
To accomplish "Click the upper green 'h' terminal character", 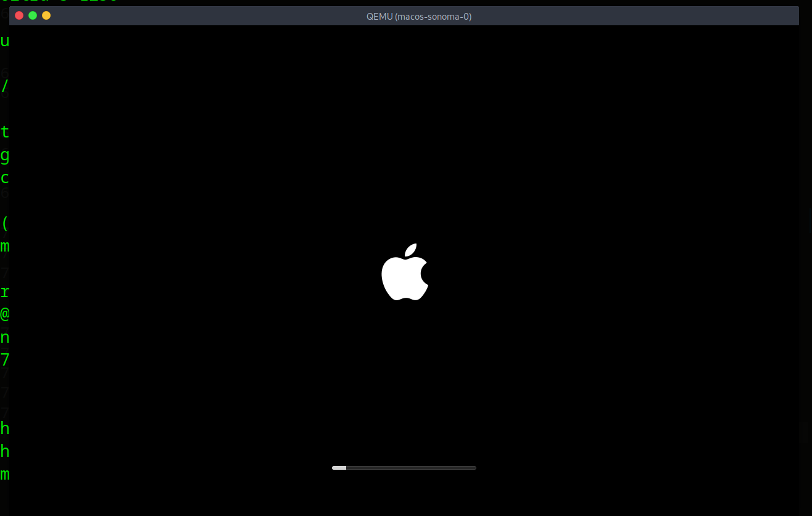I will [x=4, y=428].
